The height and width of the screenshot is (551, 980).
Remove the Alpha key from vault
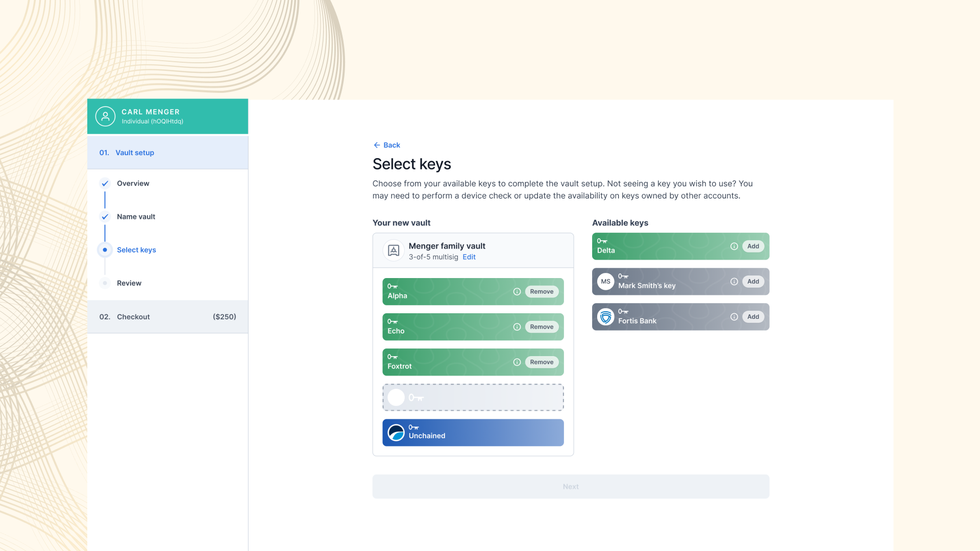pyautogui.click(x=542, y=292)
